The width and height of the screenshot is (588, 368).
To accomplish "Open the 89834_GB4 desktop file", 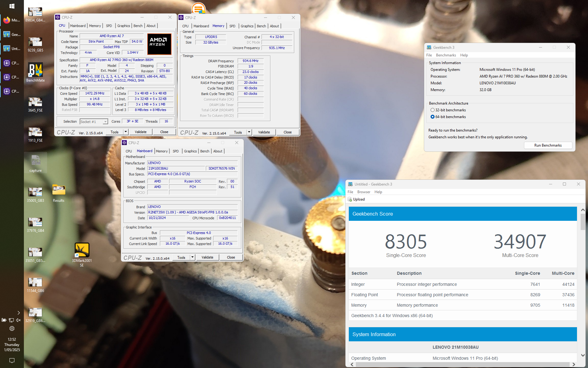I will click(x=35, y=14).
